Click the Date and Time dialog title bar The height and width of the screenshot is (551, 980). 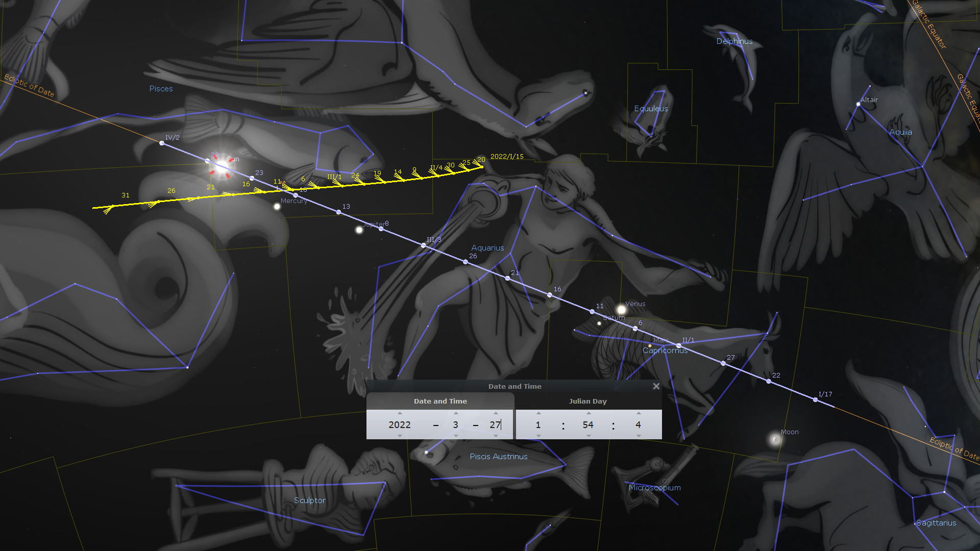[514, 386]
